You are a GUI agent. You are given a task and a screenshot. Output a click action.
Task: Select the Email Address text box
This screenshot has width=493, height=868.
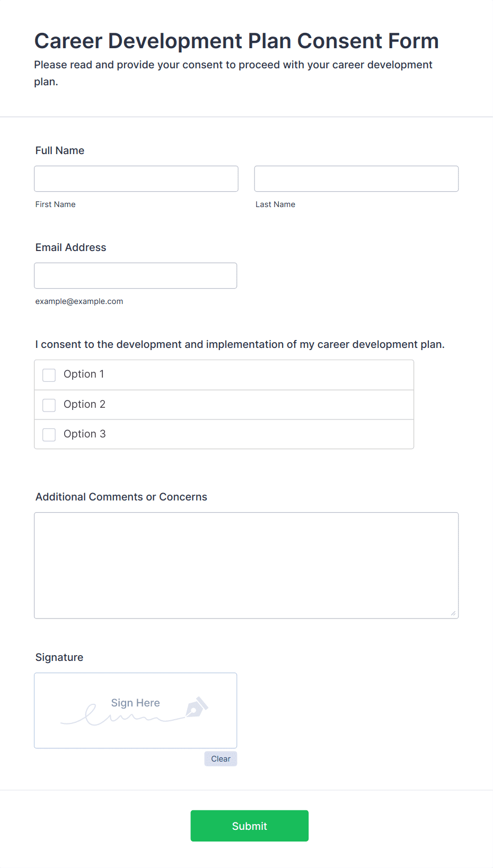[136, 276]
